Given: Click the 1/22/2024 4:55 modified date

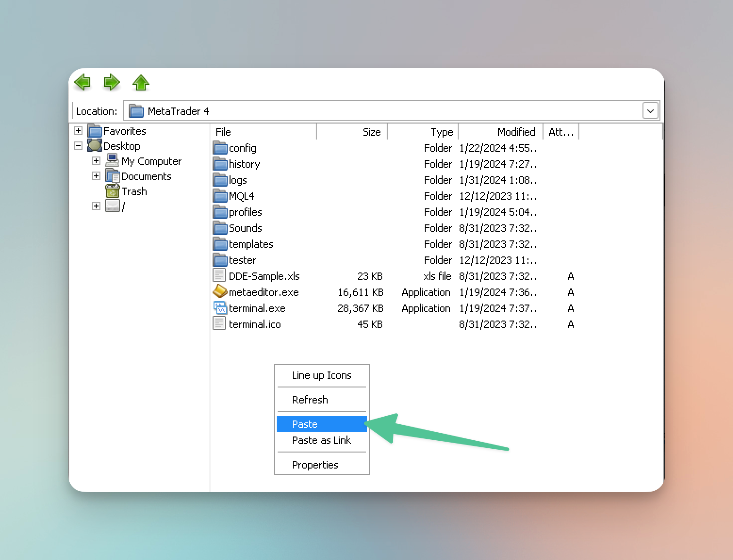Looking at the screenshot, I should 498,148.
